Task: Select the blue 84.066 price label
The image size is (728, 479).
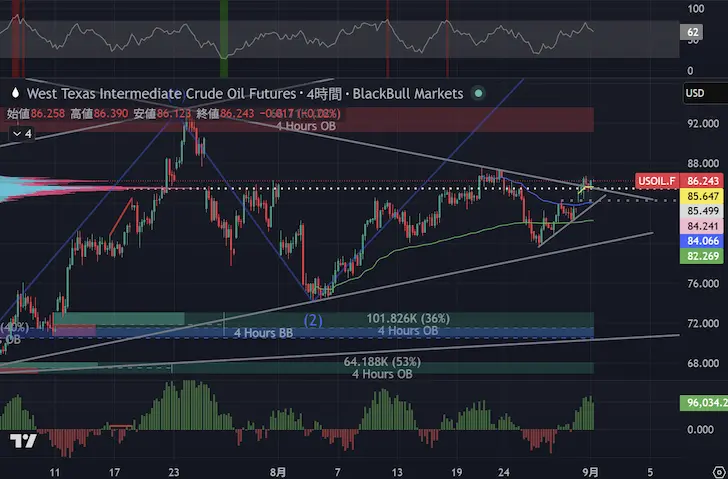Action: click(x=702, y=240)
